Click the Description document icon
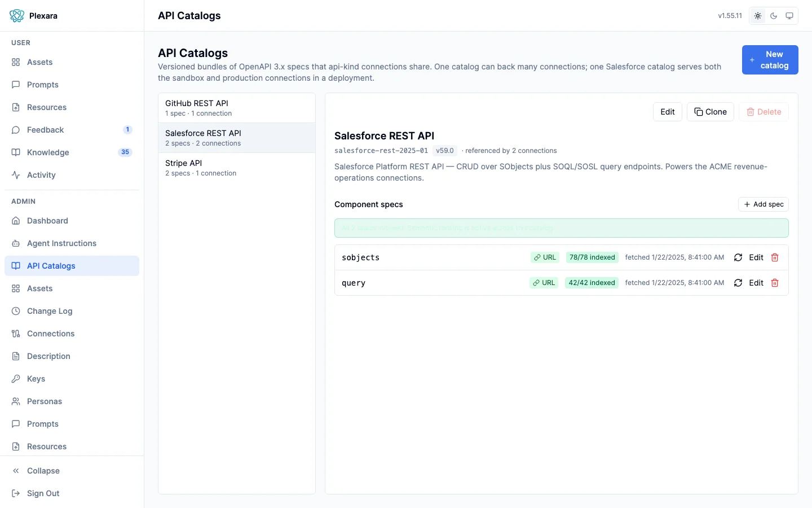812x508 pixels. pos(16,356)
